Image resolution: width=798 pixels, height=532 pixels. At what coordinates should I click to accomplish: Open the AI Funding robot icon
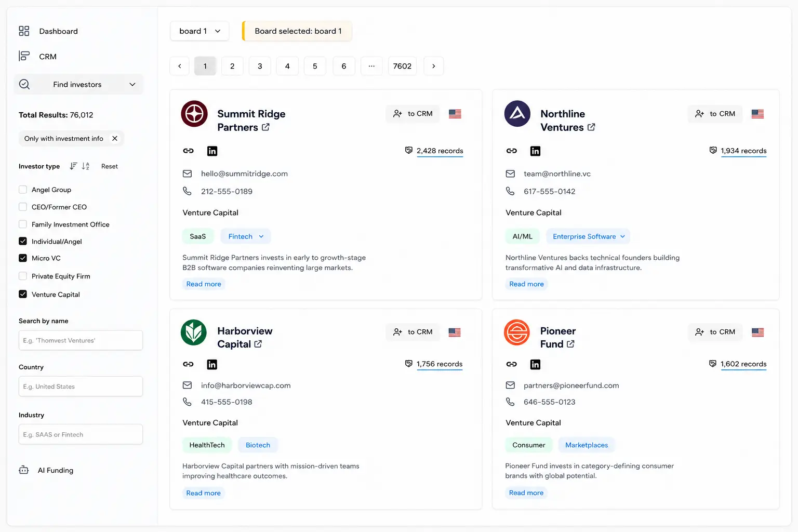(x=24, y=470)
